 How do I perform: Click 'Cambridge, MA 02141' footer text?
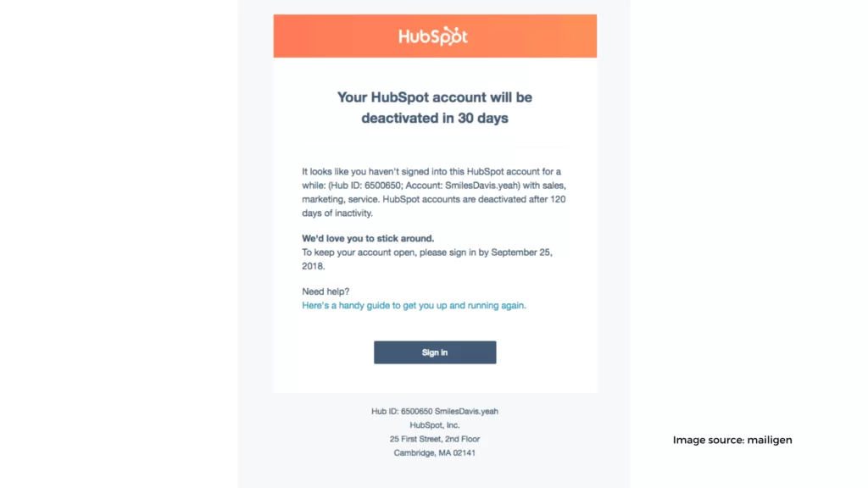tap(435, 452)
